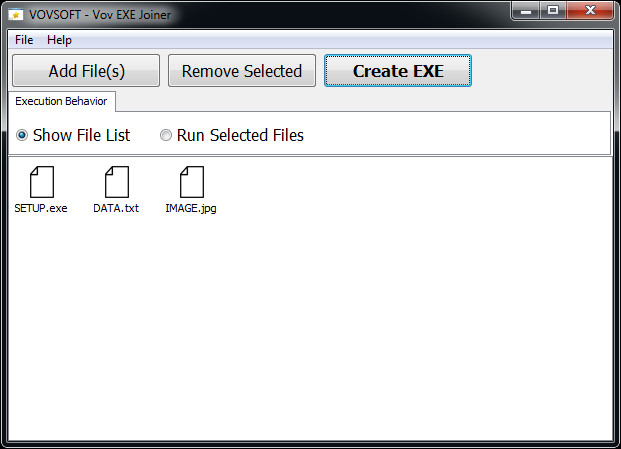Minimize the Vov EXE Joiner window
This screenshot has width=621, height=449.
pos(526,11)
